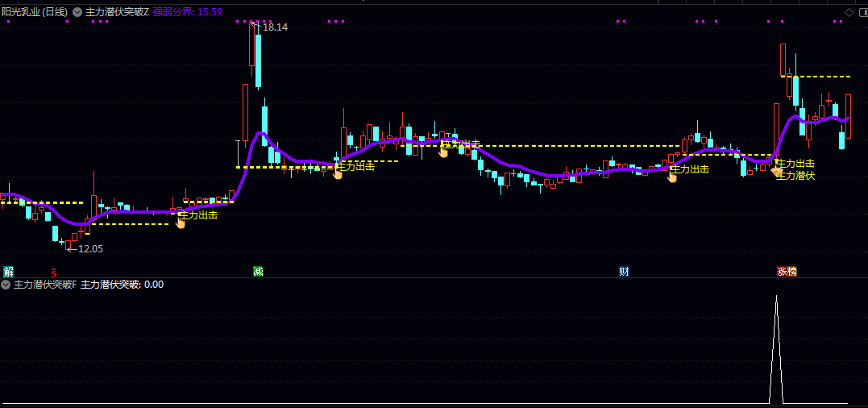Click the diamond icon at top right
868x408 pixels.
tap(849, 12)
